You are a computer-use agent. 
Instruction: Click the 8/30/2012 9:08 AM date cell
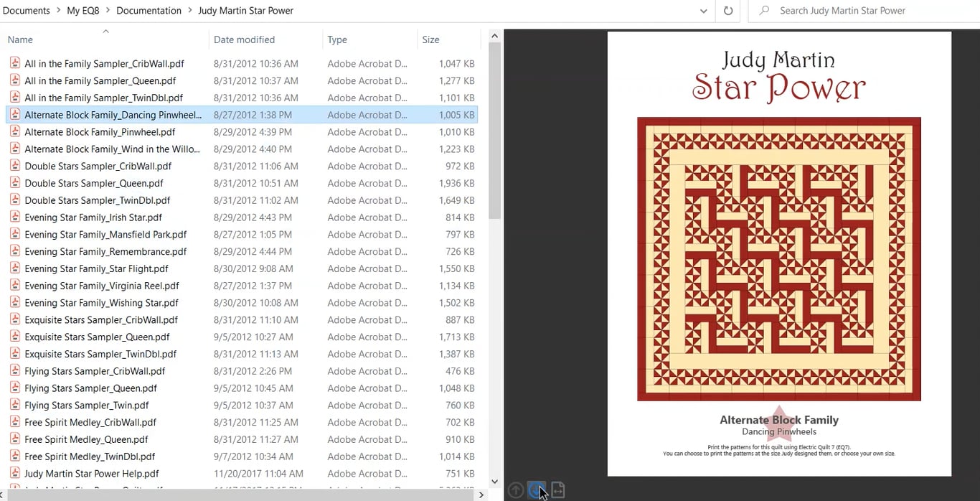click(253, 268)
